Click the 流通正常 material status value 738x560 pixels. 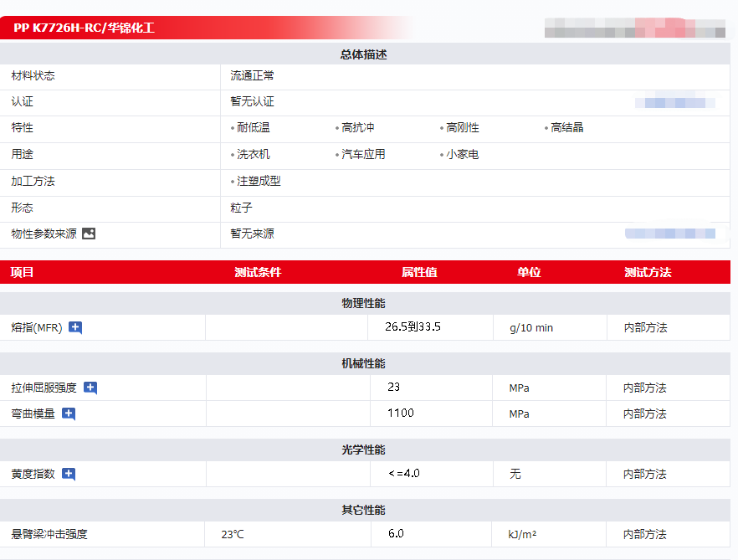(x=253, y=76)
